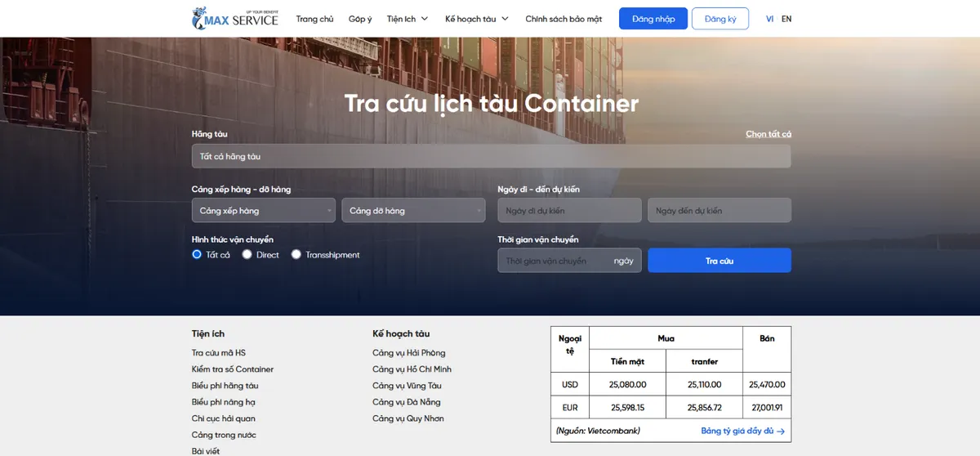
Task: Click the EUR transfer rate 25,856.72
Action: tap(705, 407)
